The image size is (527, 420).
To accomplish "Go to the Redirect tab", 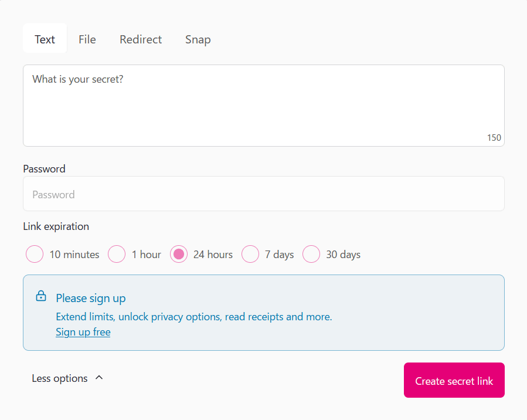I will [141, 39].
